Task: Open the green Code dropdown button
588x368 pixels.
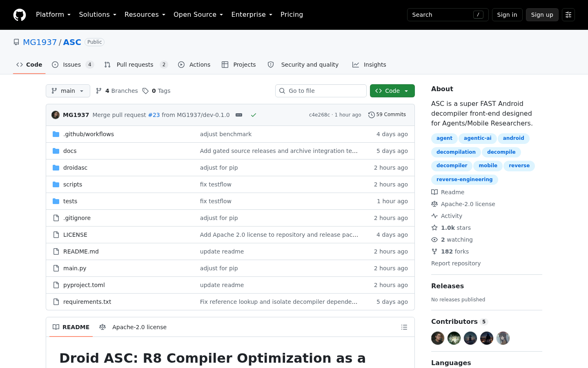Action: tap(392, 91)
